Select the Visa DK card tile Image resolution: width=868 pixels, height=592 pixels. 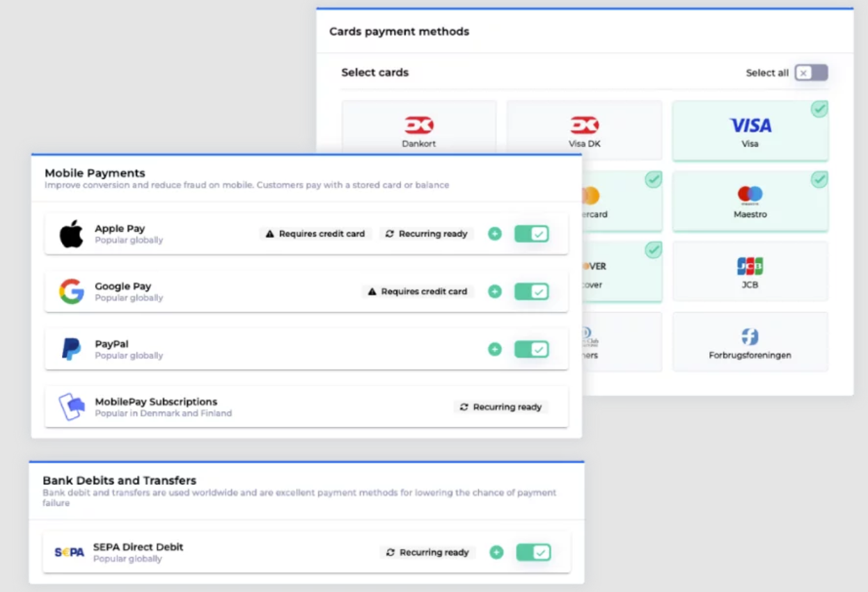[x=584, y=130]
